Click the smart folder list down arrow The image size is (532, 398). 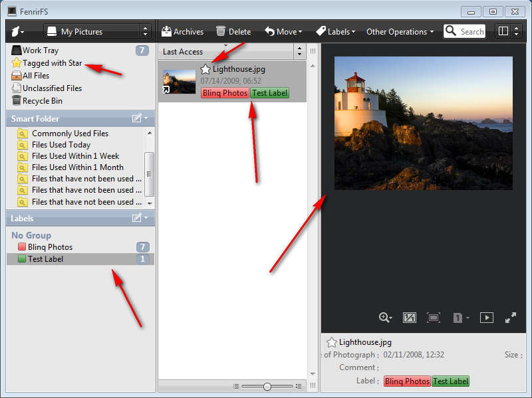click(150, 203)
